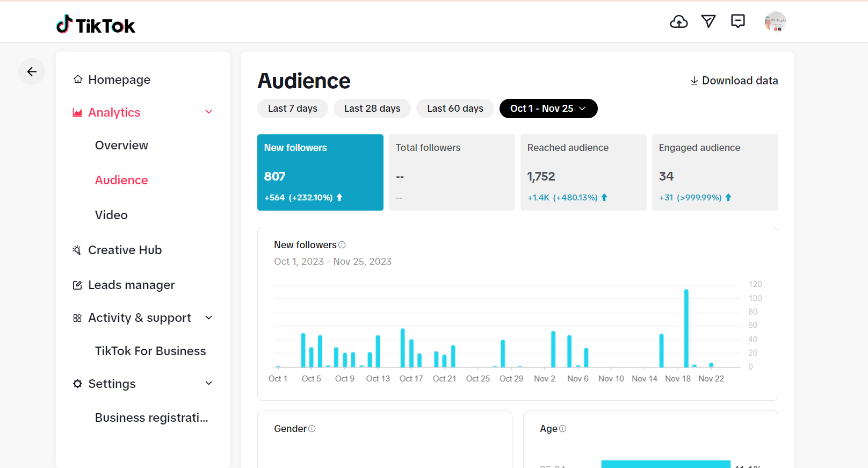This screenshot has width=868, height=468.
Task: Click the Analytics menu label
Action: [x=114, y=112]
